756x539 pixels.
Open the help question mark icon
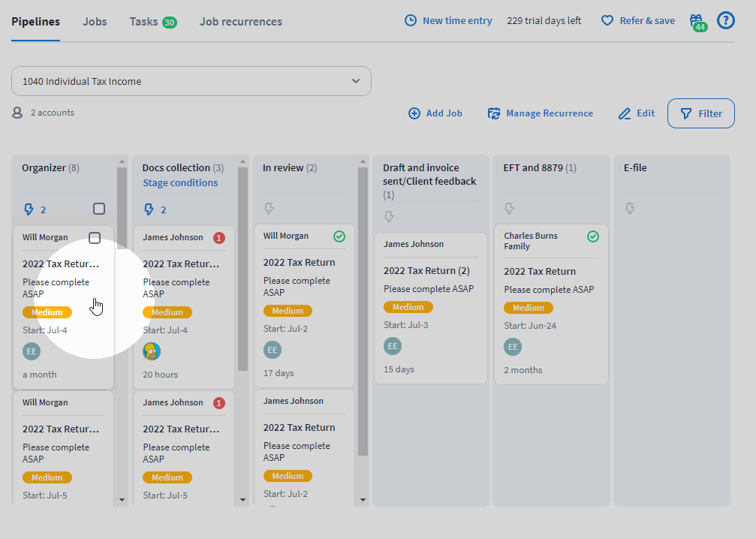click(x=725, y=20)
